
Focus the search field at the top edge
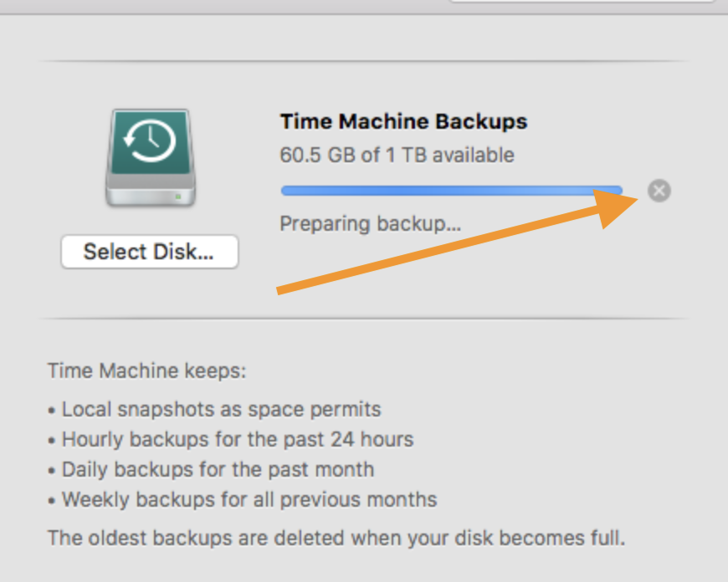[582, 2]
